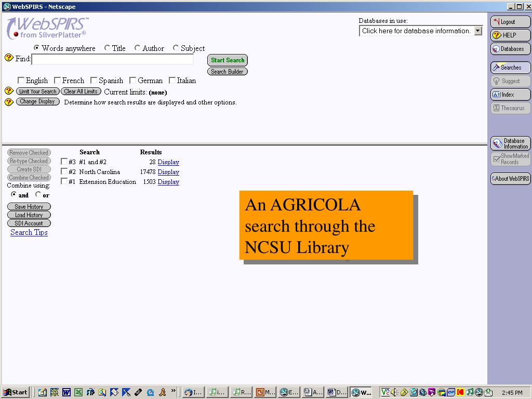Select the 'and' combine radio button
532x399 pixels.
(14, 194)
